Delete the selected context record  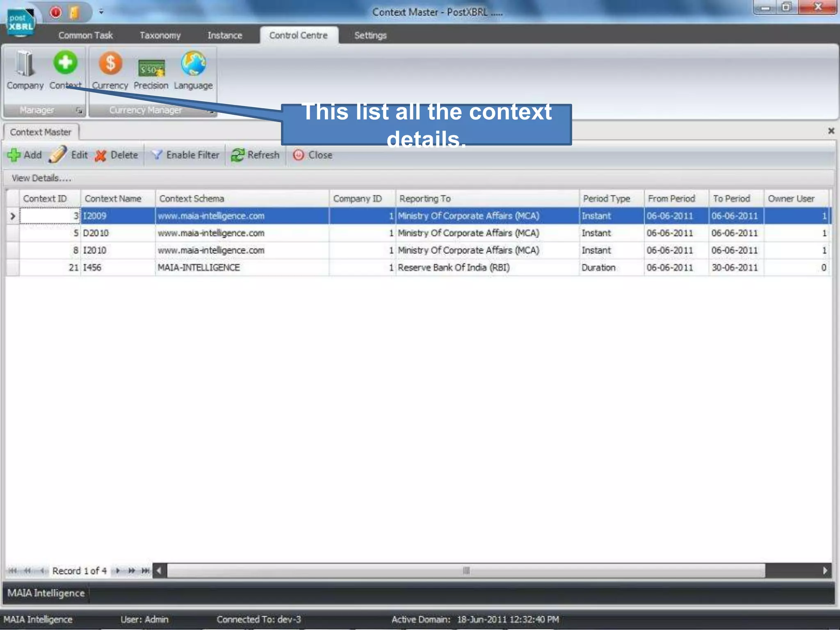coord(116,155)
